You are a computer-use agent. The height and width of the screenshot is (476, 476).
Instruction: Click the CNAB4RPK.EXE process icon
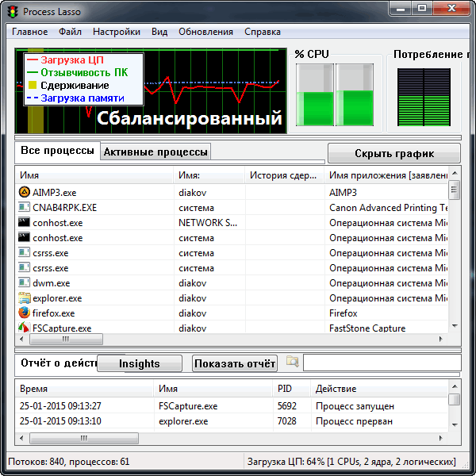[24, 207]
